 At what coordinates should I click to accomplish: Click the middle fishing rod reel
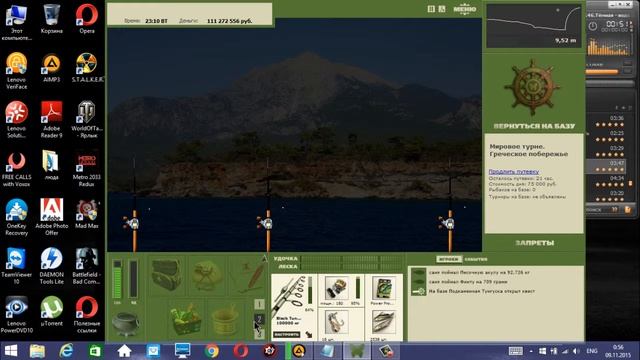[266, 223]
